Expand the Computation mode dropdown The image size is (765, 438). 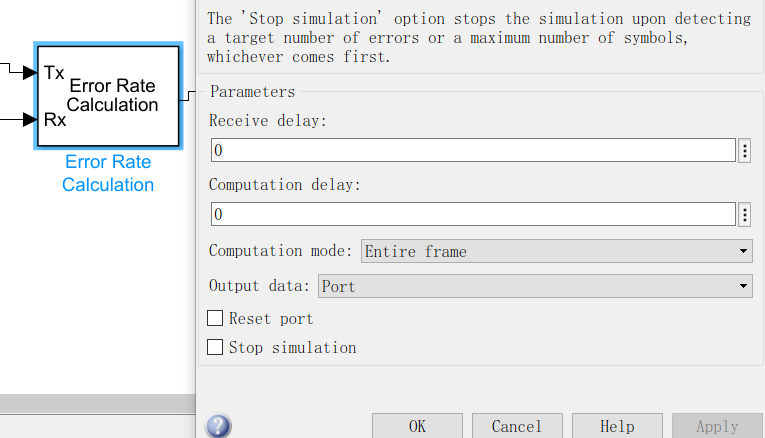557,251
